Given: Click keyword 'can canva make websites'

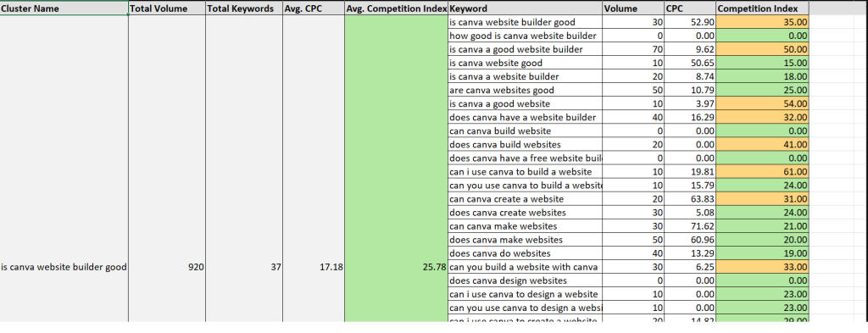Looking at the screenshot, I should 525,226.
